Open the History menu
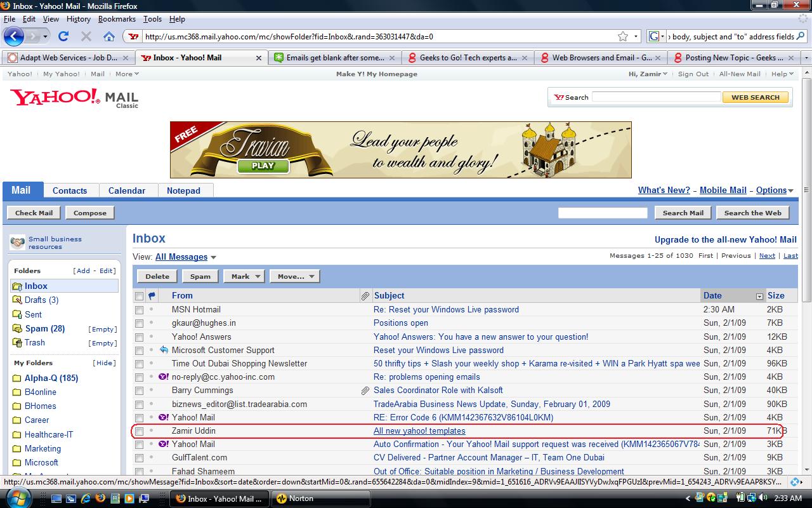This screenshot has height=508, width=812. [79, 19]
